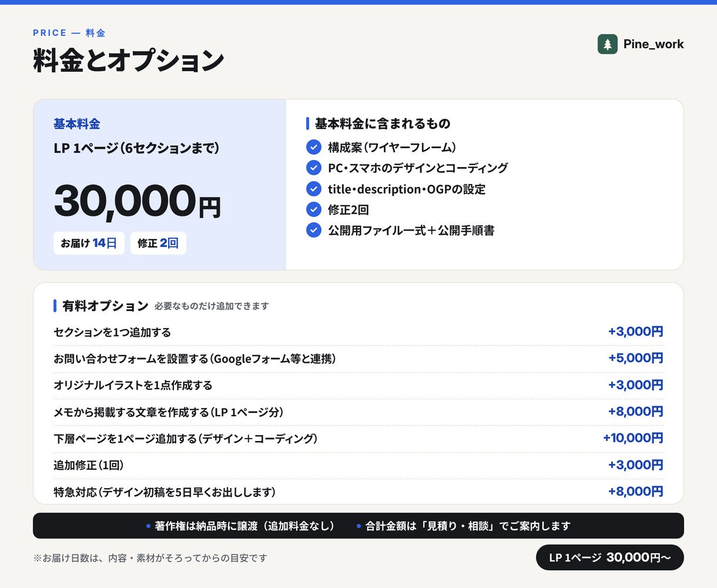Click the 有料オプション heading
Viewport: 717px width, 588px height.
tap(105, 306)
